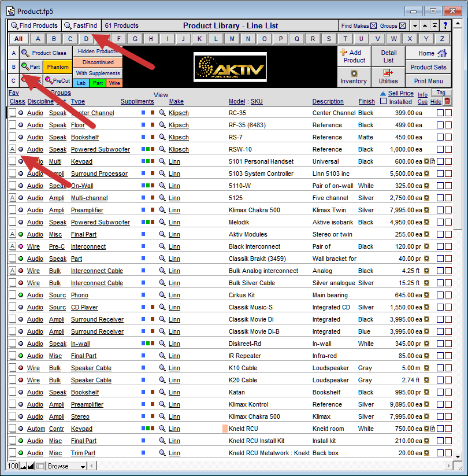
Task: Click the help question mark icon
Action: click(x=445, y=25)
